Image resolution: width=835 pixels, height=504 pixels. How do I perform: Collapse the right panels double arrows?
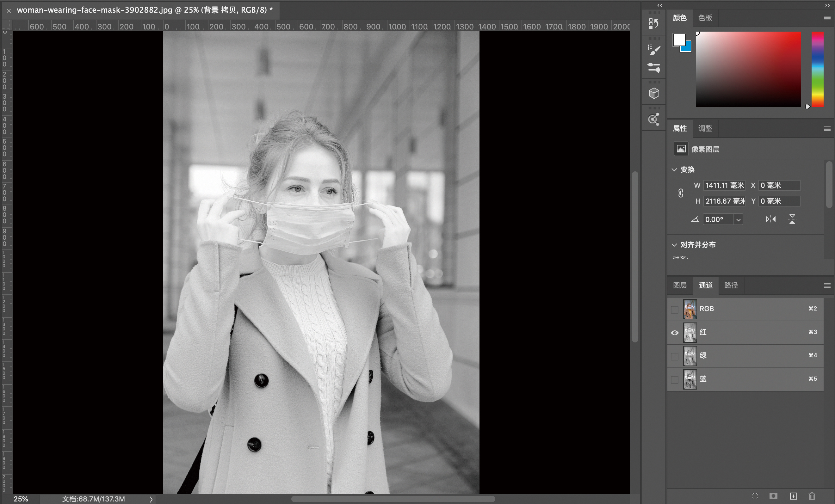827,5
